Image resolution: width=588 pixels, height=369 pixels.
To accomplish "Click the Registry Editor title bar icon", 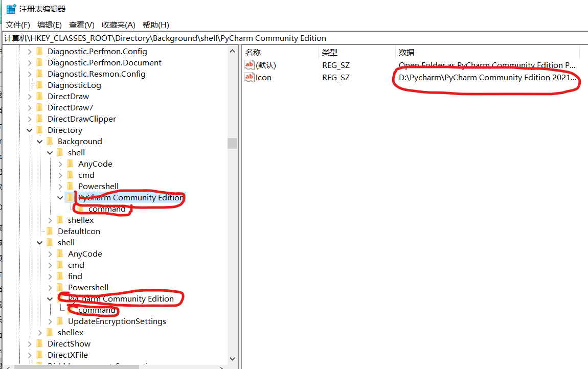I will pos(11,9).
